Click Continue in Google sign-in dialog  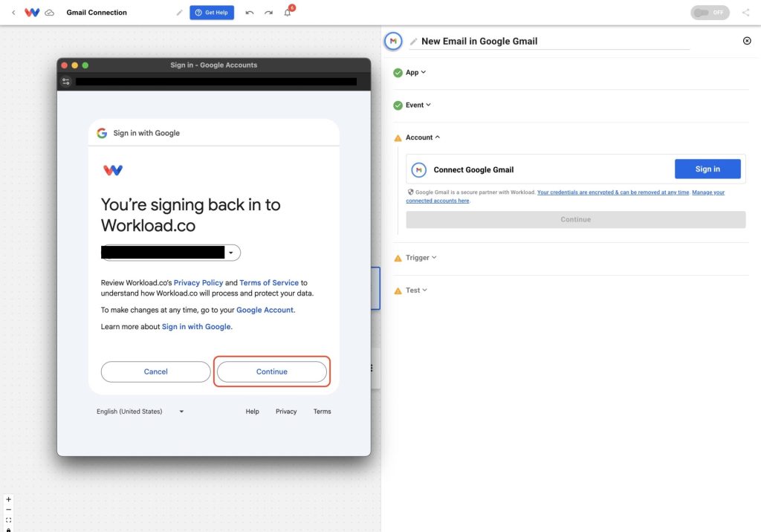coord(272,372)
